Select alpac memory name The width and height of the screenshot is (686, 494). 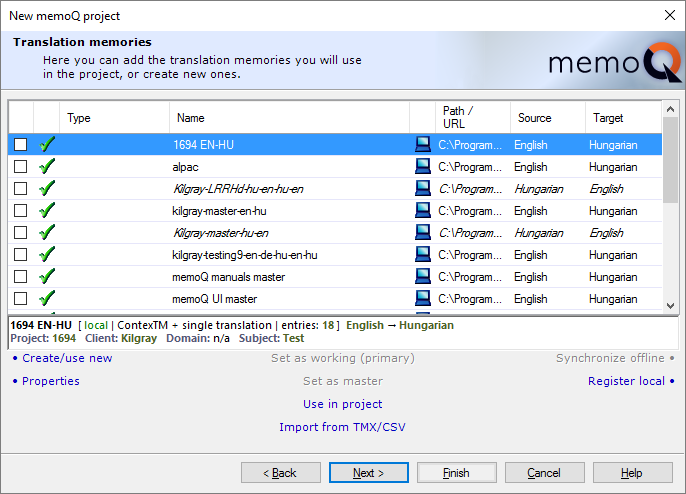click(x=185, y=167)
